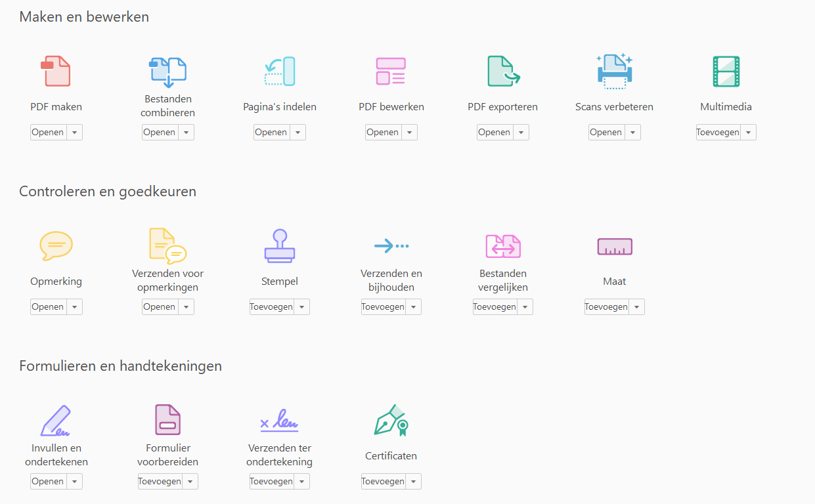Click Toevoegen button under Verzenden ter ondertekening
The image size is (815, 504).
[x=271, y=482]
